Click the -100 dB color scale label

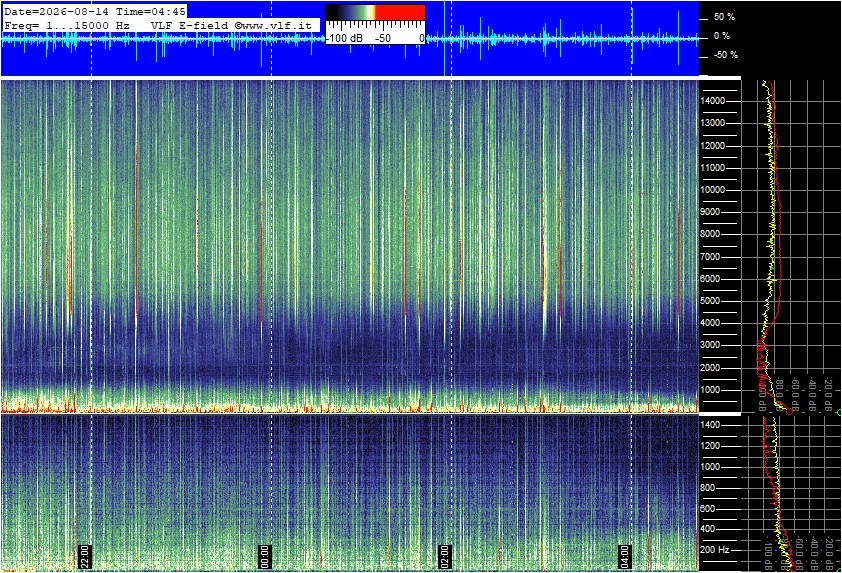[x=344, y=39]
